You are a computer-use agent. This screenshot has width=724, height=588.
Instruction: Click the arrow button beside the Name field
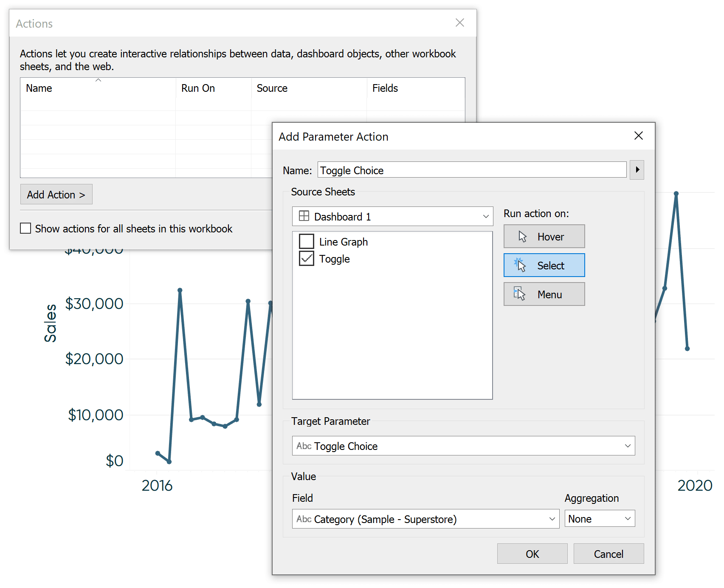(637, 170)
